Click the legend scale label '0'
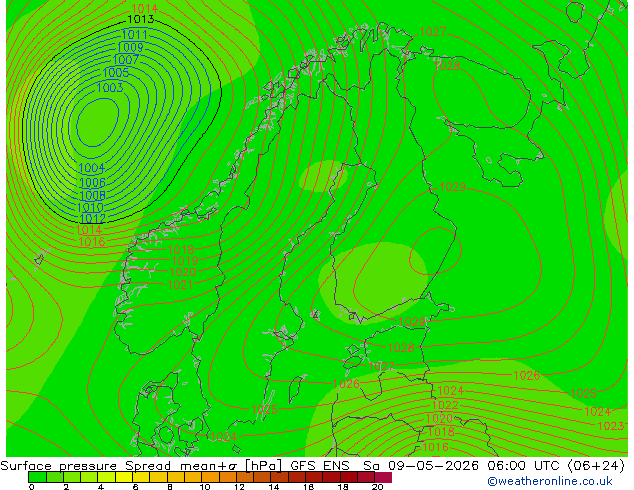This screenshot has height=490, width=634. click(x=32, y=487)
